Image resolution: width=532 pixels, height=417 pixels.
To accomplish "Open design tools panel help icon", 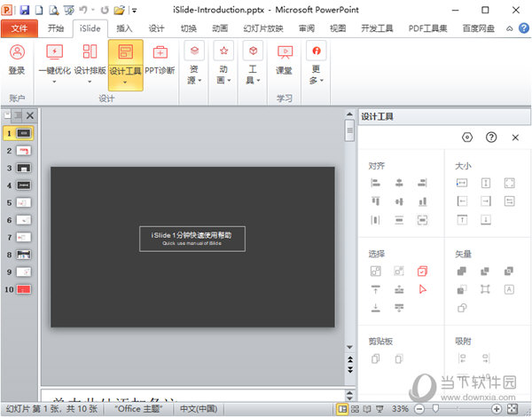I will pos(491,138).
